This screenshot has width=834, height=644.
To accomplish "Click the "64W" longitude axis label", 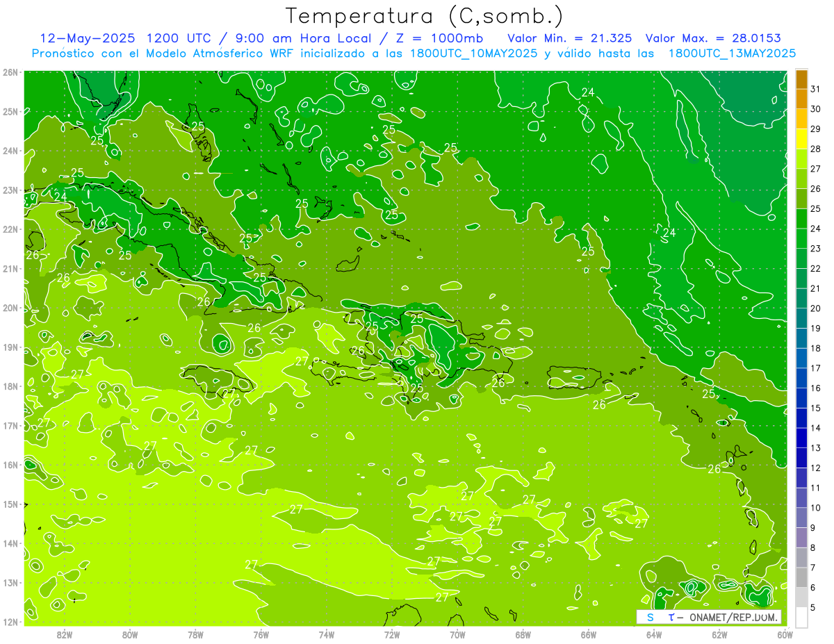I will (x=654, y=634).
